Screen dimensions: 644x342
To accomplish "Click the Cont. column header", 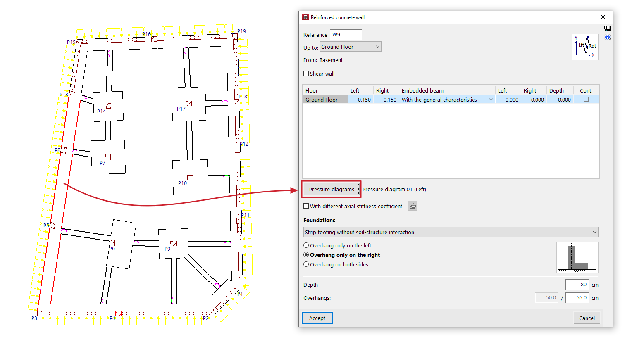I will 586,90.
